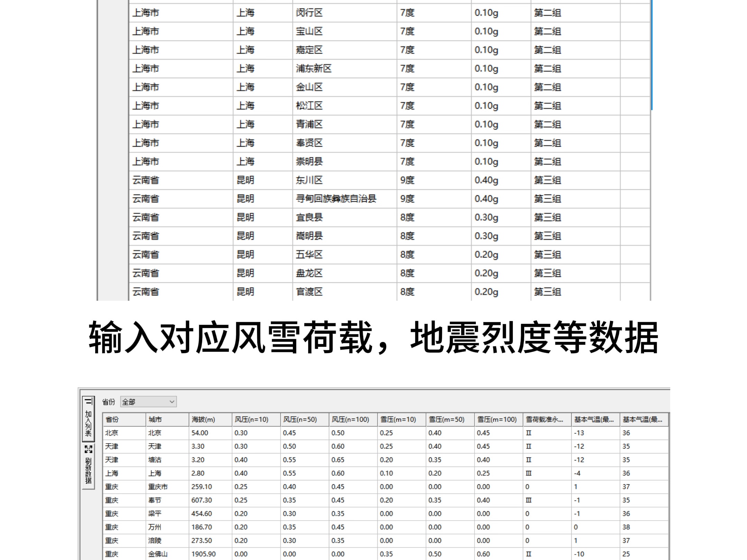747x560 pixels.
Task: Click 云南省 in the 嵩明县 row
Action: 146,236
